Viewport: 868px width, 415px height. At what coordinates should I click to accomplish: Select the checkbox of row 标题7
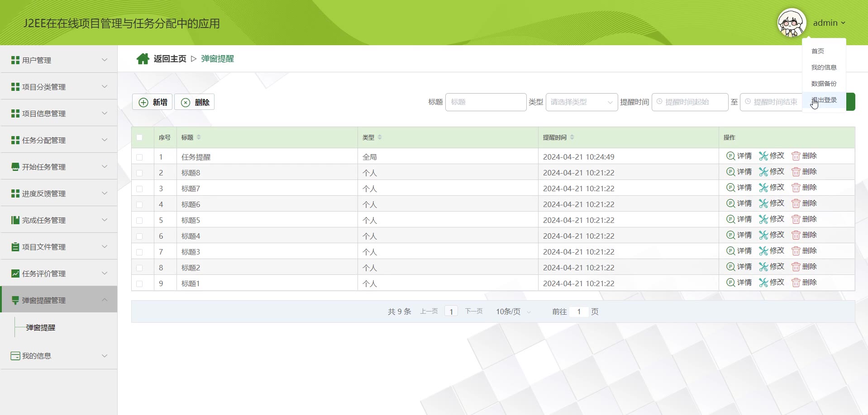(139, 189)
